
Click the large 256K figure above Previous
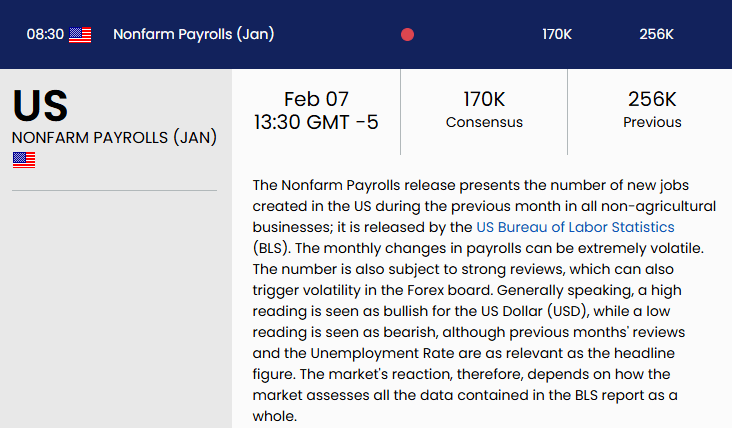point(652,99)
